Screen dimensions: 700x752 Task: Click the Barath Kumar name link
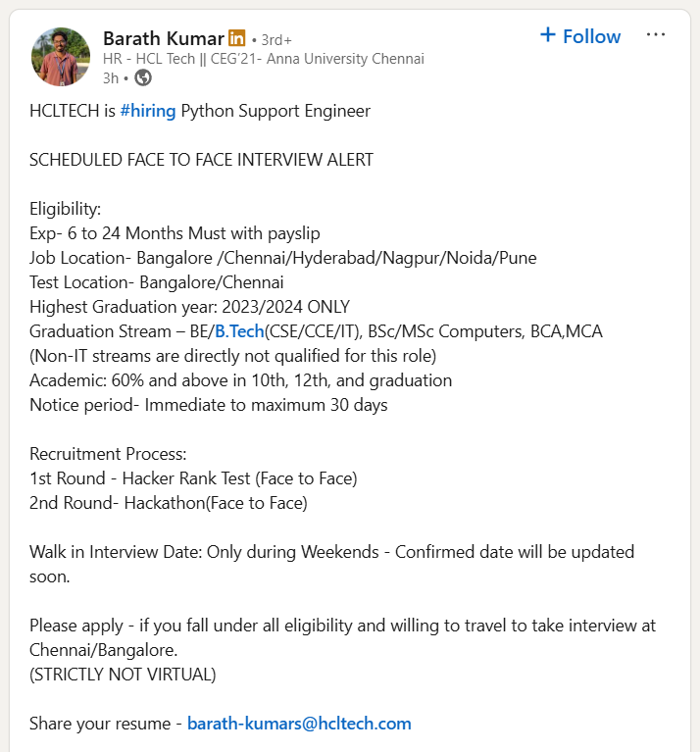point(163,38)
